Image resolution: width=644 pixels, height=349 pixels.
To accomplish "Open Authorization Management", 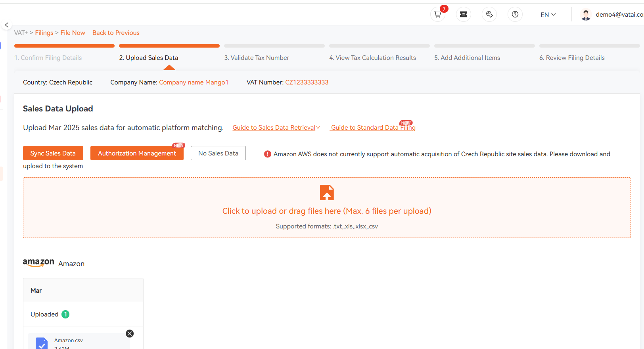I will 137,153.
